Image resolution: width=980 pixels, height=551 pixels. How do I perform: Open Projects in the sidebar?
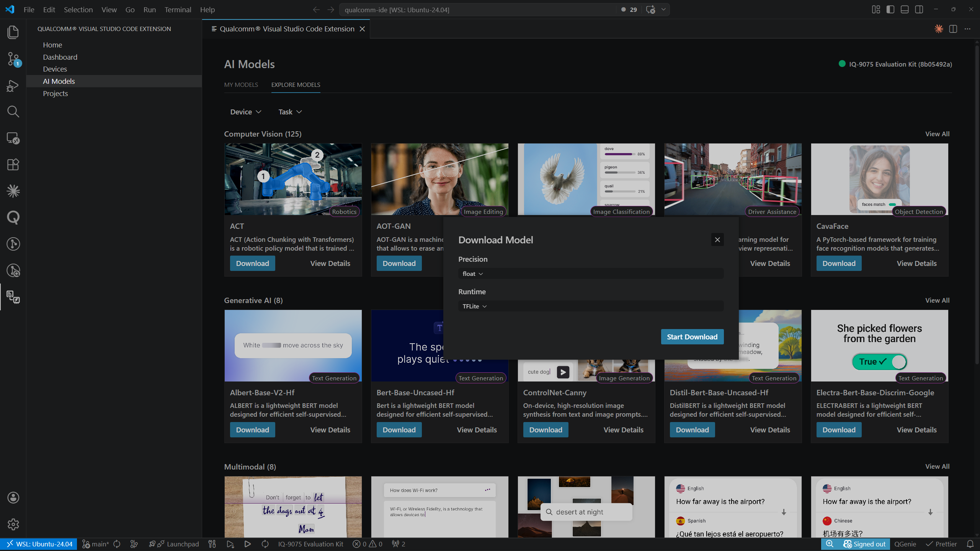coord(114,93)
